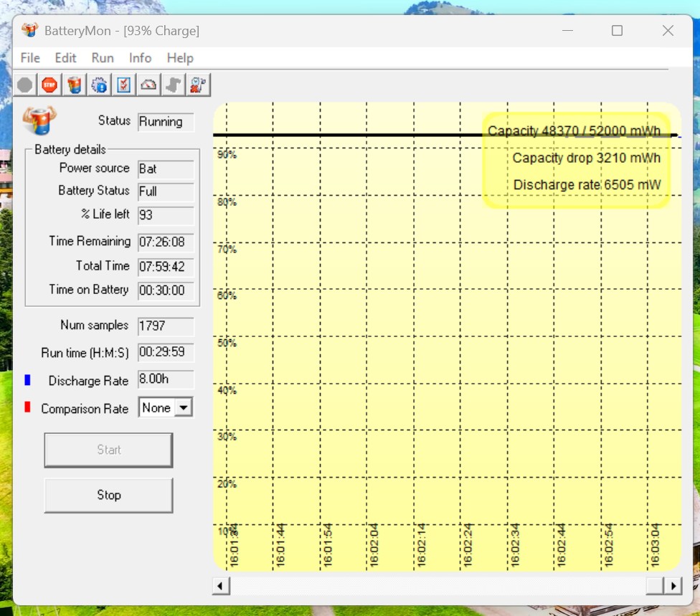Click the checklist toolbar icon

pos(123,85)
